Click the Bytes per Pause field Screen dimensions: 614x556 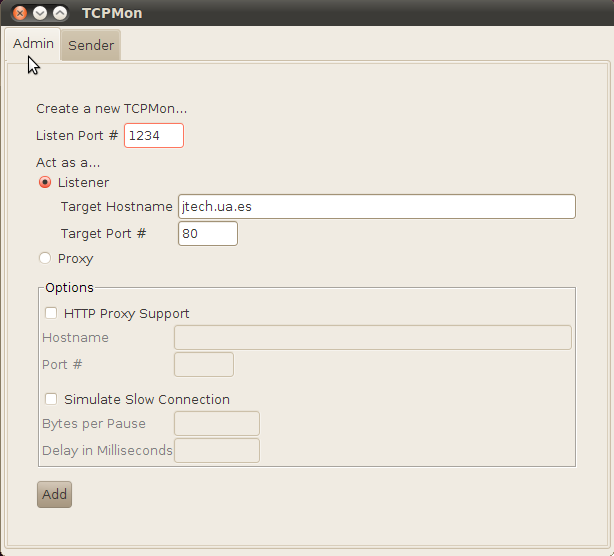[x=217, y=424]
